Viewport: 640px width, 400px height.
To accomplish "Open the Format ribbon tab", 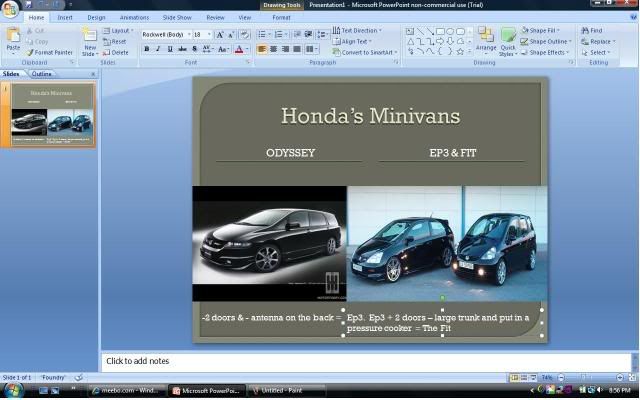I will coord(281,18).
